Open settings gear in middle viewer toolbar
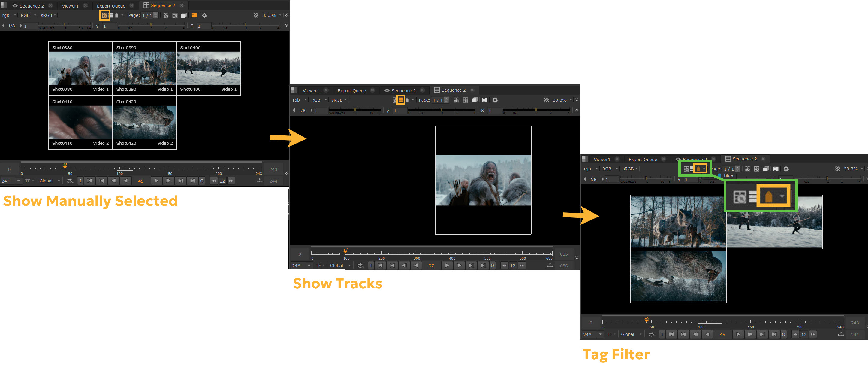 [x=495, y=100]
